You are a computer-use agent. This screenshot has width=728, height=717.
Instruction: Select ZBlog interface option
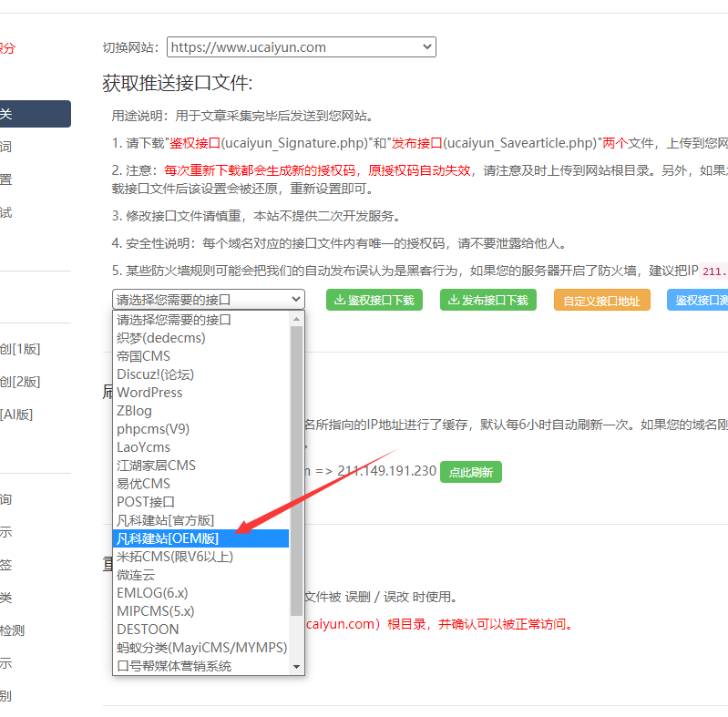[x=134, y=411]
